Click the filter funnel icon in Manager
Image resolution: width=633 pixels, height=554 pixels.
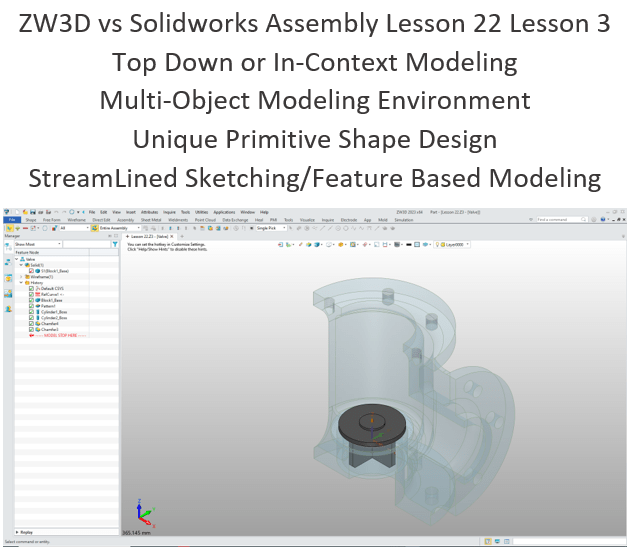(116, 243)
